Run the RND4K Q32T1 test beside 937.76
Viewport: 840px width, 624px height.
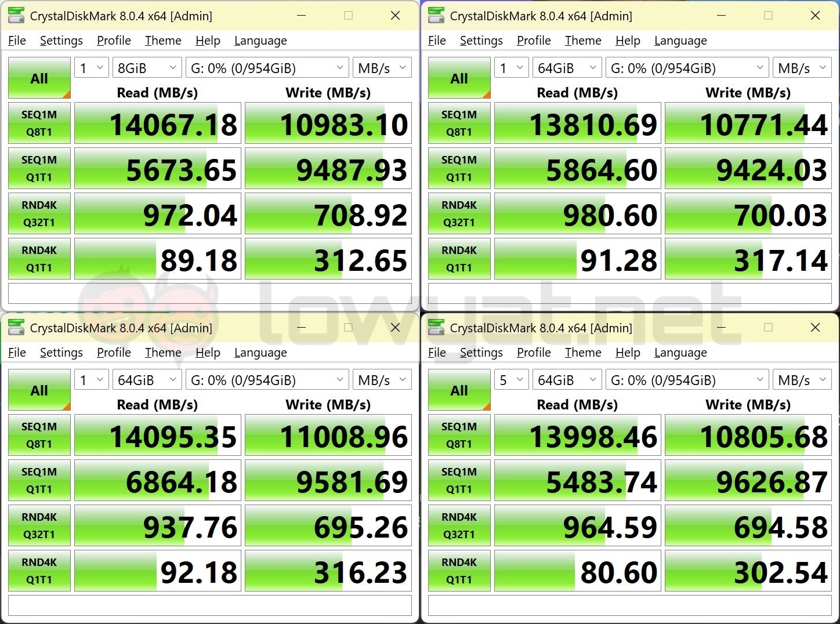(39, 525)
